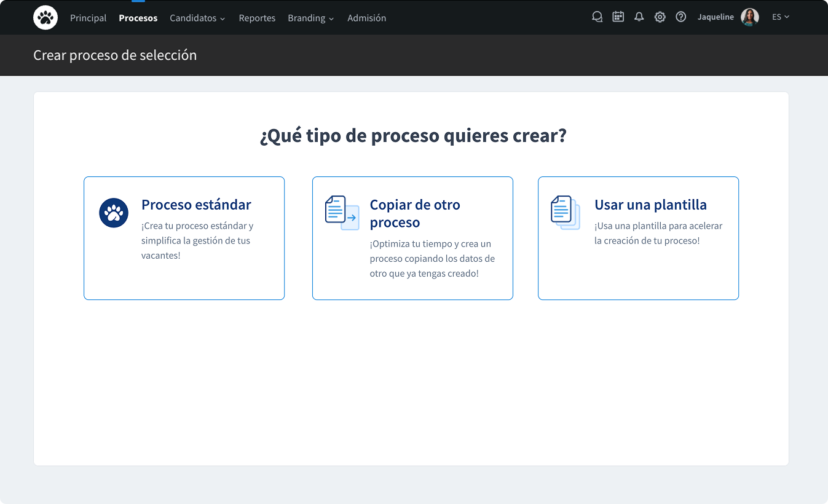
Task: Expand the Candidatos dropdown menu
Action: pyautogui.click(x=197, y=18)
